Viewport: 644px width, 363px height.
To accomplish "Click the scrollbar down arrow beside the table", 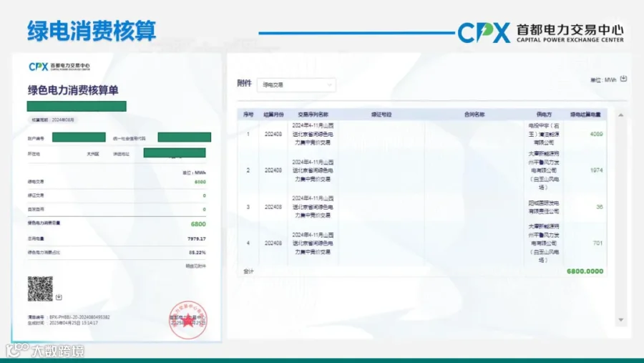I will (x=621, y=320).
